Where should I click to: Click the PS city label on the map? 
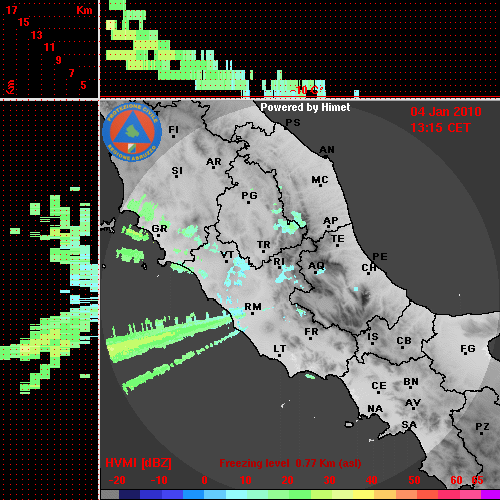tap(293, 123)
